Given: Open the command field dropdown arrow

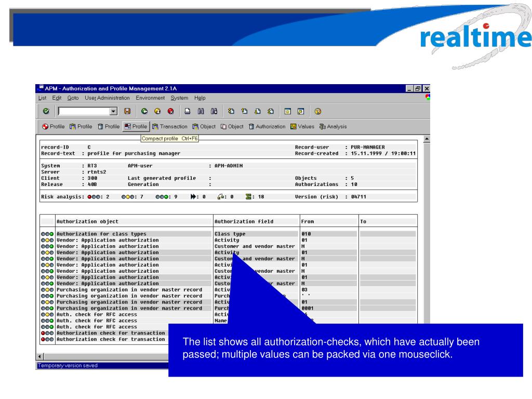Looking at the screenshot, I should tap(113, 111).
